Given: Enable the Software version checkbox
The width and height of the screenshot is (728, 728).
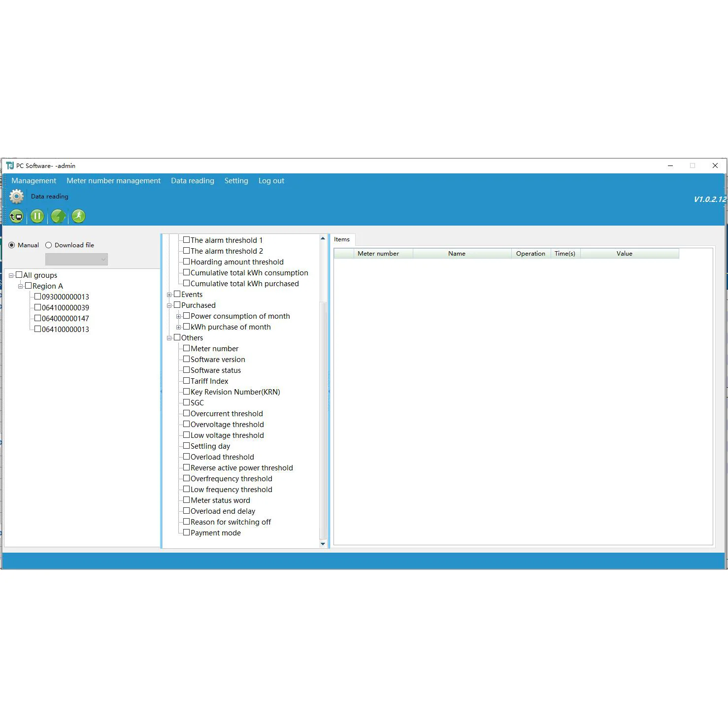Looking at the screenshot, I should [x=187, y=359].
